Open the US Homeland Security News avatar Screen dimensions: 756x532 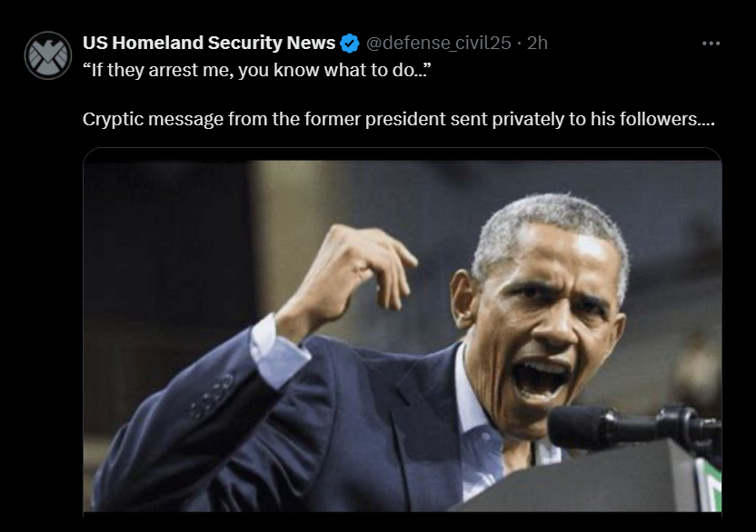click(47, 54)
